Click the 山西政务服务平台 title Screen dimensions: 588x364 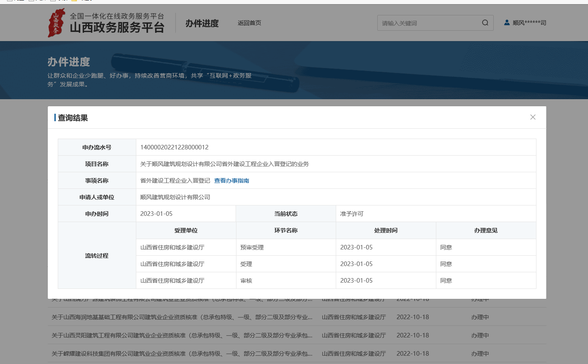point(117,27)
